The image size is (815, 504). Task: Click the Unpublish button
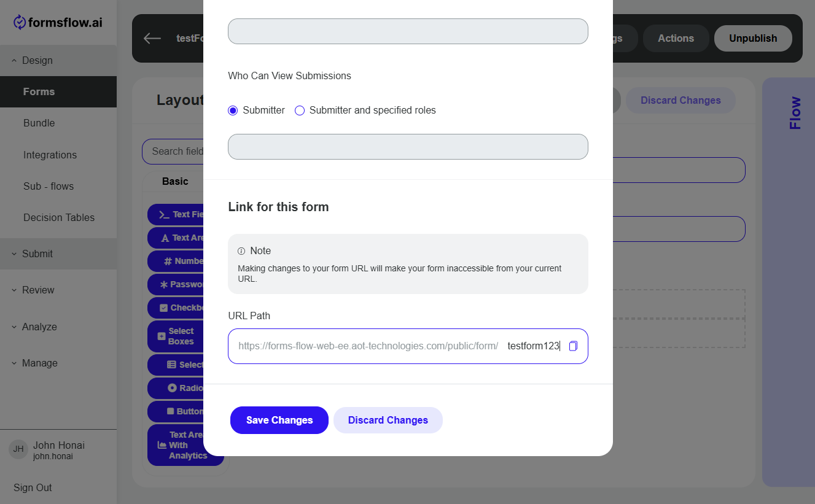tap(753, 38)
